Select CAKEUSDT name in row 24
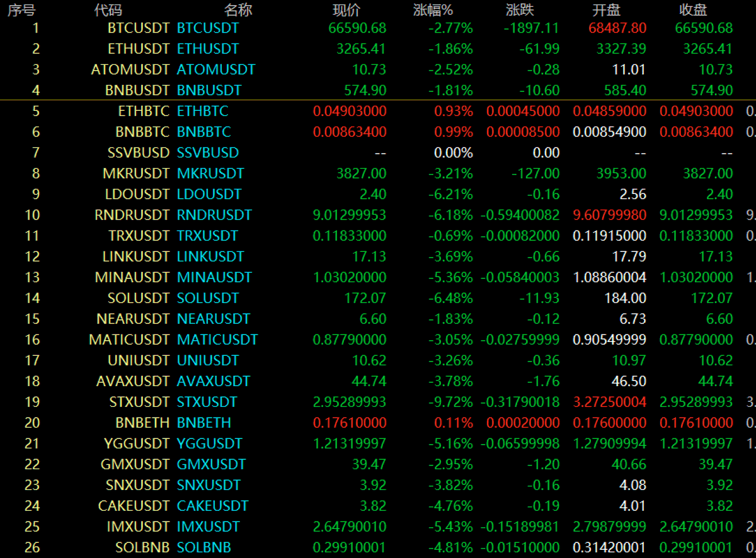756x558 pixels. tap(213, 506)
